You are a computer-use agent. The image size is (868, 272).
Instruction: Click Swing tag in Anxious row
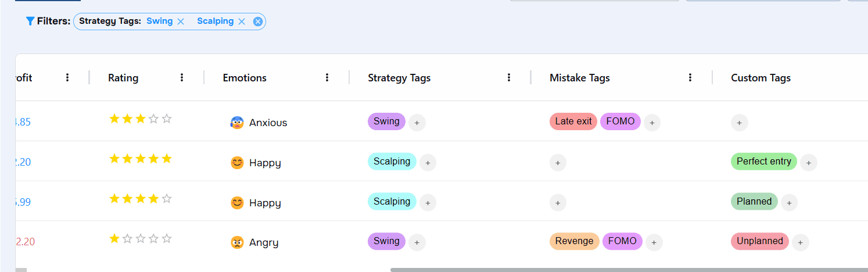[x=386, y=121]
